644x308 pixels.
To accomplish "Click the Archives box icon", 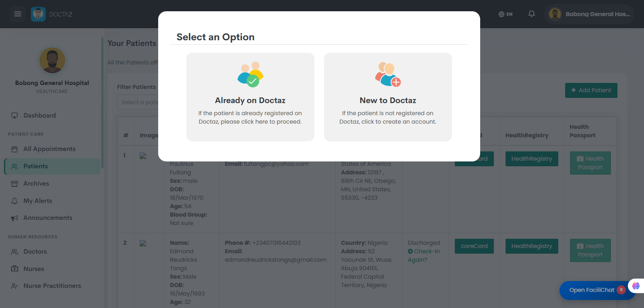I will tap(14, 184).
